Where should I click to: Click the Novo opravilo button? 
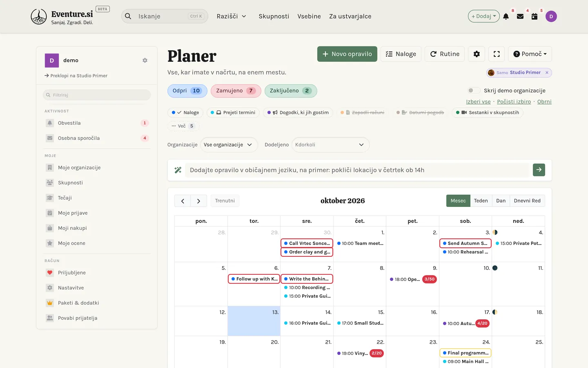point(347,54)
